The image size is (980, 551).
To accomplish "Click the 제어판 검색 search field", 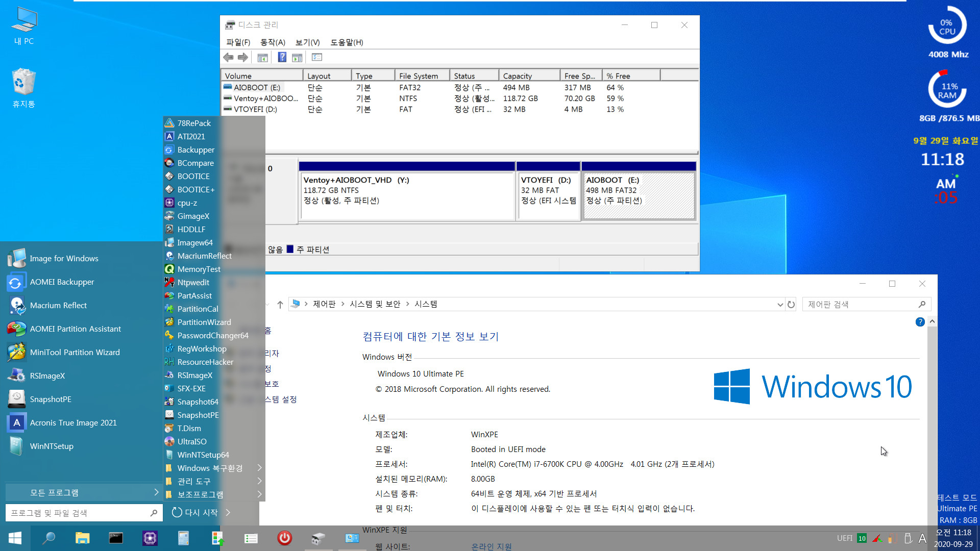I will coord(867,305).
